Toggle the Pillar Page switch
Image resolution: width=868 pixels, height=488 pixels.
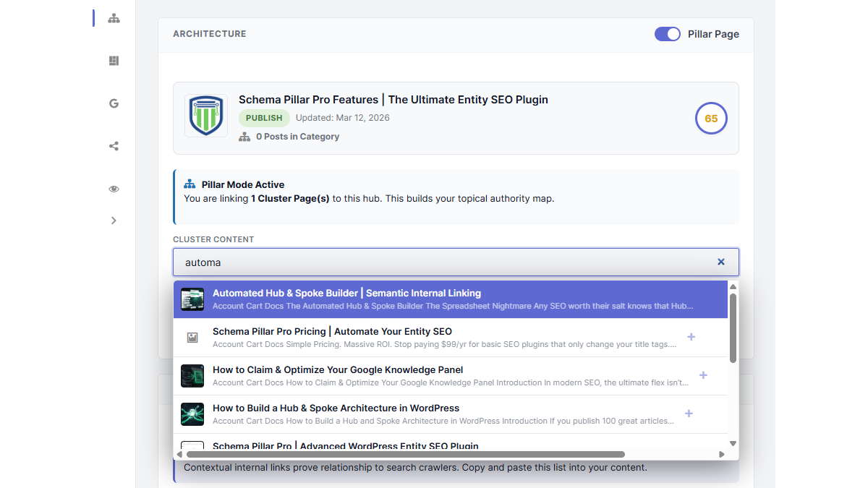coord(667,34)
